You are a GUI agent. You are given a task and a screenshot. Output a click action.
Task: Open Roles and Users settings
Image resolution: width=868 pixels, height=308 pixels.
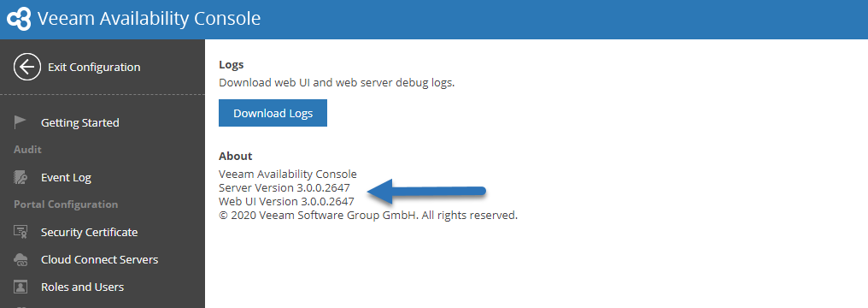[x=83, y=287]
